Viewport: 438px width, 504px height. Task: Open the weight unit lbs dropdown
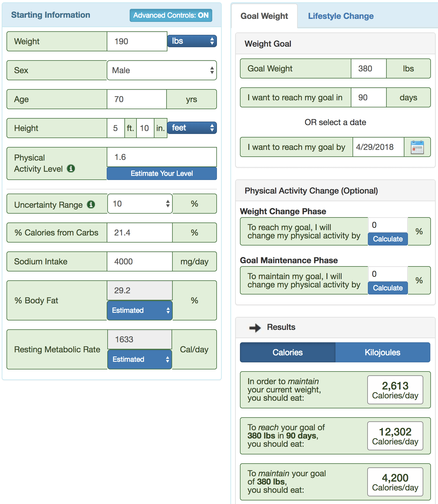coord(192,41)
